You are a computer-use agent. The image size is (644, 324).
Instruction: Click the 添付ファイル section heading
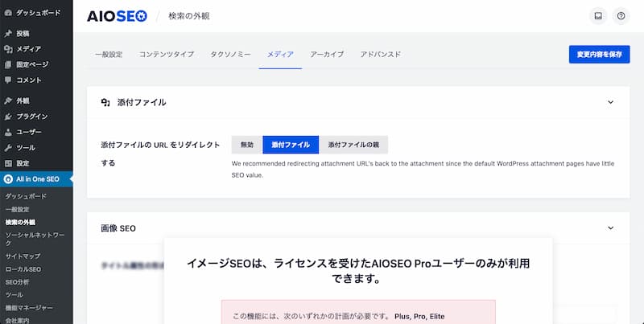[142, 103]
